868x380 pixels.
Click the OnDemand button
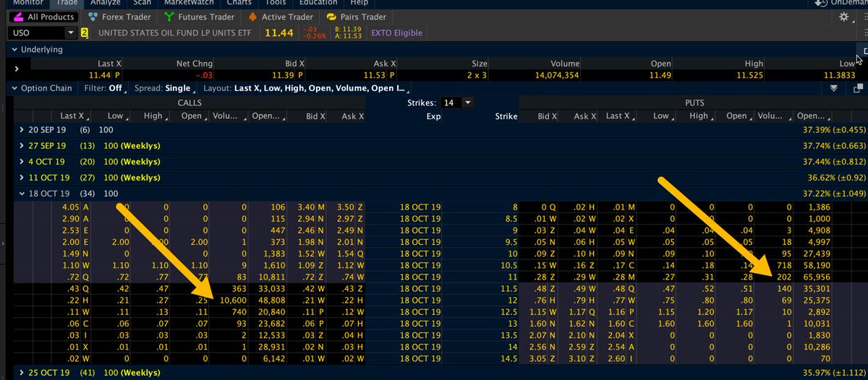[841, 3]
